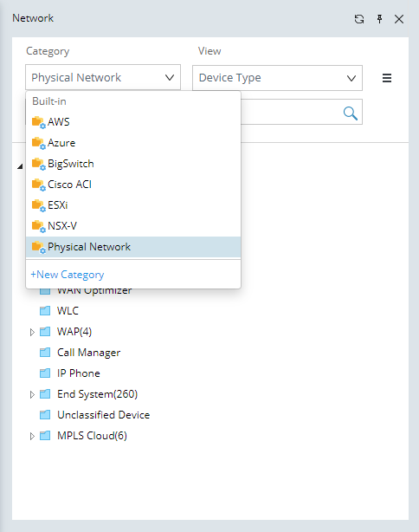Click the WLC folder icon
The image size is (419, 532).
pyautogui.click(x=45, y=311)
